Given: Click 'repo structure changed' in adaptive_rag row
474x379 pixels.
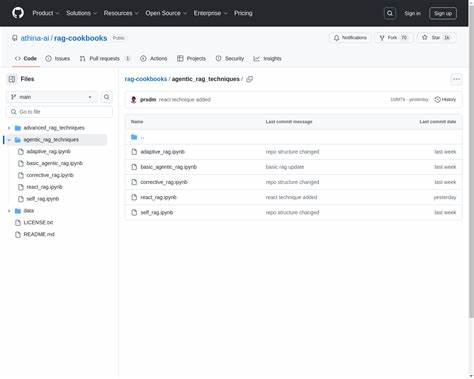Looking at the screenshot, I should coord(292,152).
